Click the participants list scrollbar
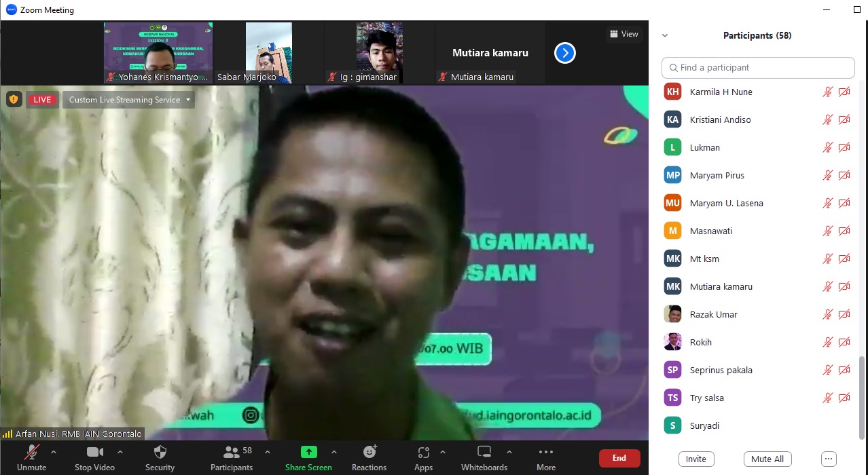 coord(863,394)
